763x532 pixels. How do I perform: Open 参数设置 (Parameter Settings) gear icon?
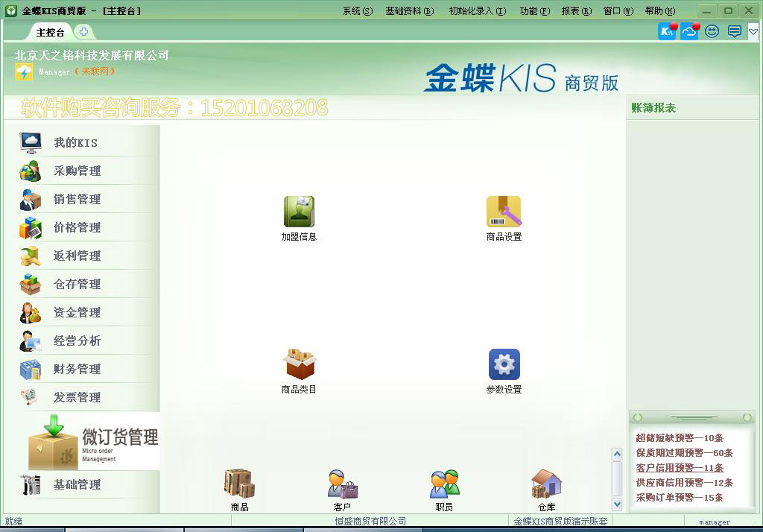(504, 365)
